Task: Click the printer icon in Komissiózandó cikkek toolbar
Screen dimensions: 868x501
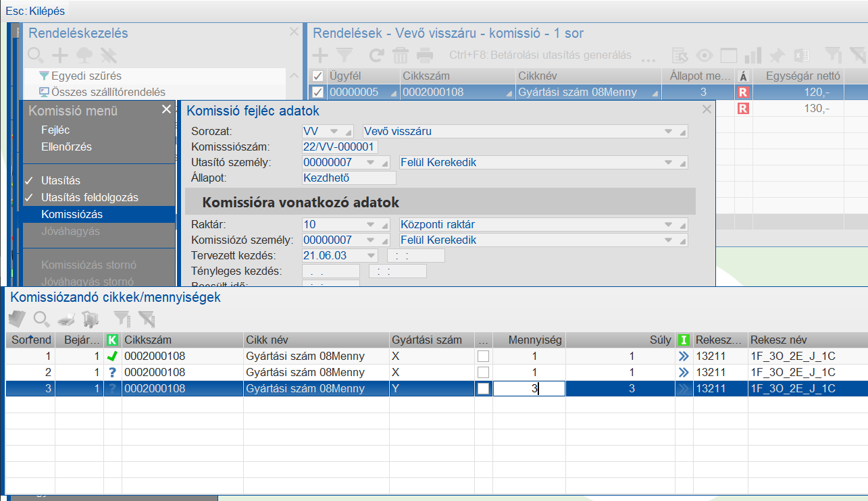Action: [66, 319]
